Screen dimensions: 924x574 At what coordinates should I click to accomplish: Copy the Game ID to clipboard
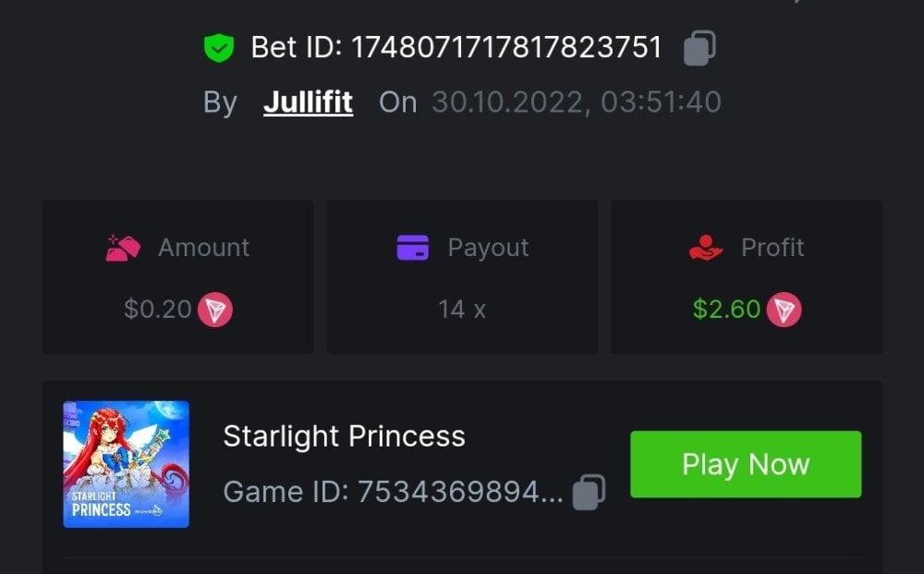click(x=589, y=493)
